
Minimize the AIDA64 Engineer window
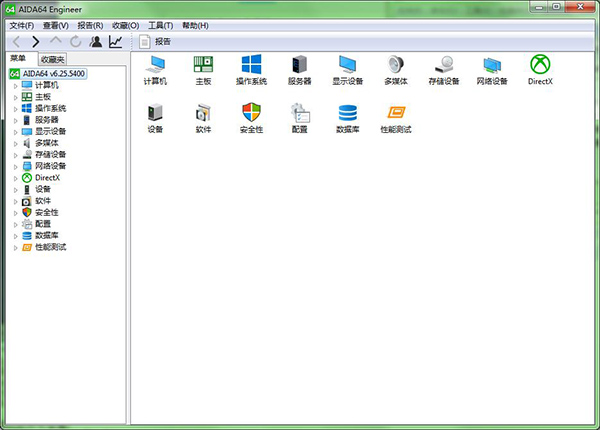pos(539,7)
